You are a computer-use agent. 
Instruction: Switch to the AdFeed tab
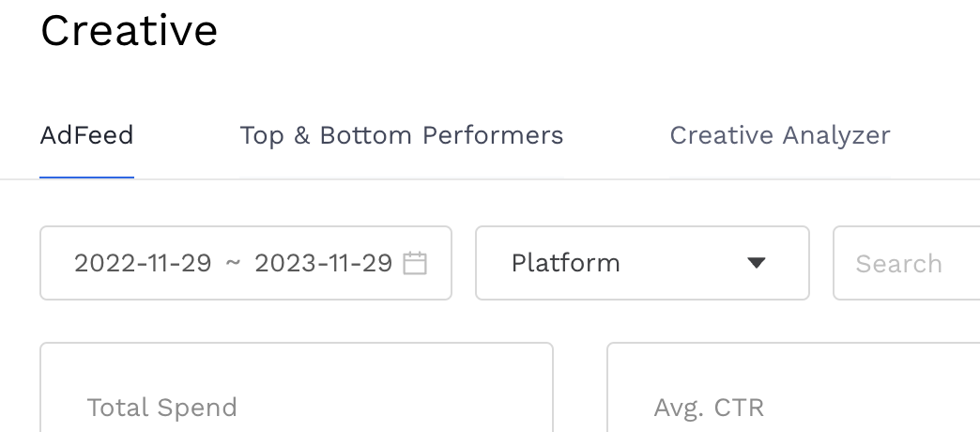pyautogui.click(x=86, y=135)
